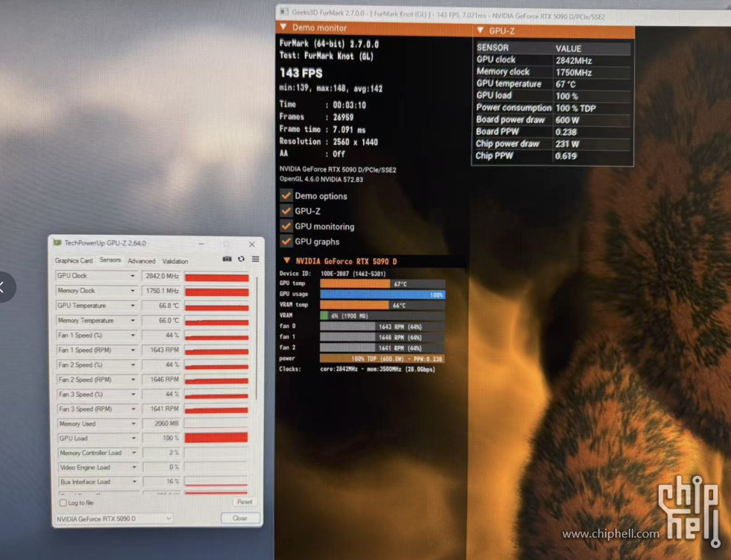731x560 pixels.
Task: Click the blue GPU usage bar
Action: (382, 295)
